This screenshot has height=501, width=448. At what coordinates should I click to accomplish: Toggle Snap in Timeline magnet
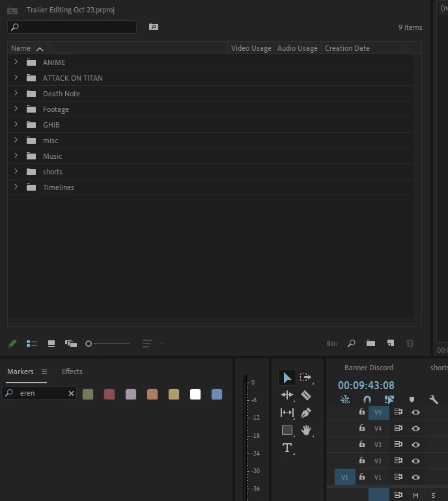(367, 399)
